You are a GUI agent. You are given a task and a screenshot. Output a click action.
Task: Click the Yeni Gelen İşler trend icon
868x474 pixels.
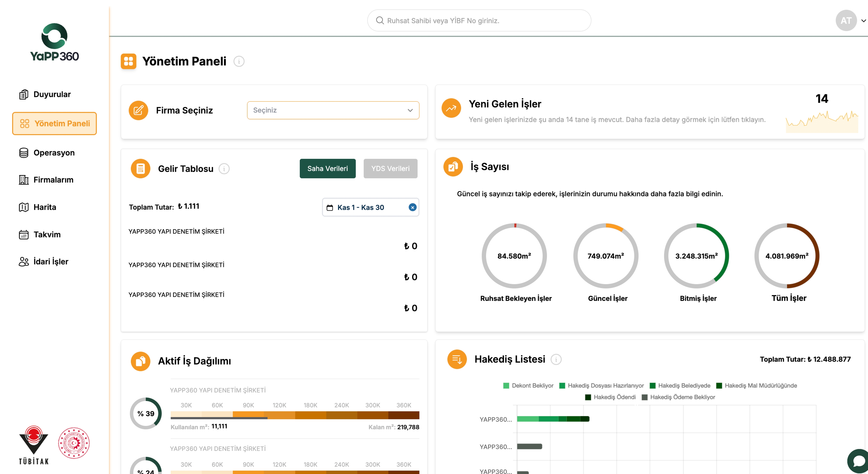click(451, 108)
